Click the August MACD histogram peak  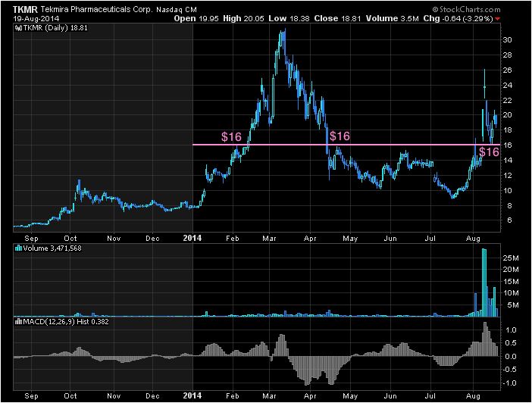point(485,339)
